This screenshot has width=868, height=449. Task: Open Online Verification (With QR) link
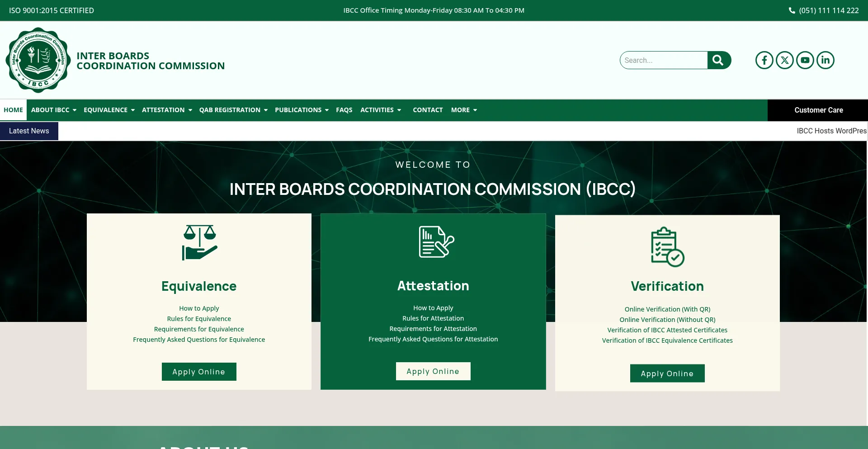point(667,309)
